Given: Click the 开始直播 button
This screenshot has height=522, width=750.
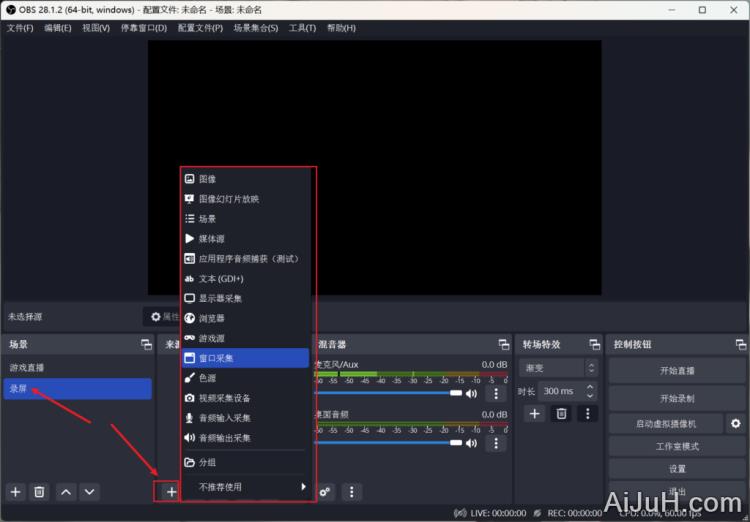Looking at the screenshot, I should [x=677, y=370].
